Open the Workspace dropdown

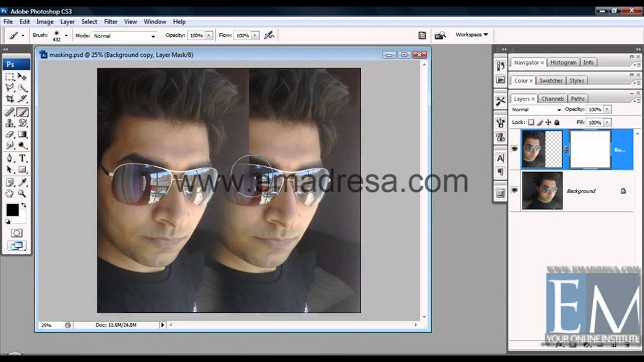471,35
